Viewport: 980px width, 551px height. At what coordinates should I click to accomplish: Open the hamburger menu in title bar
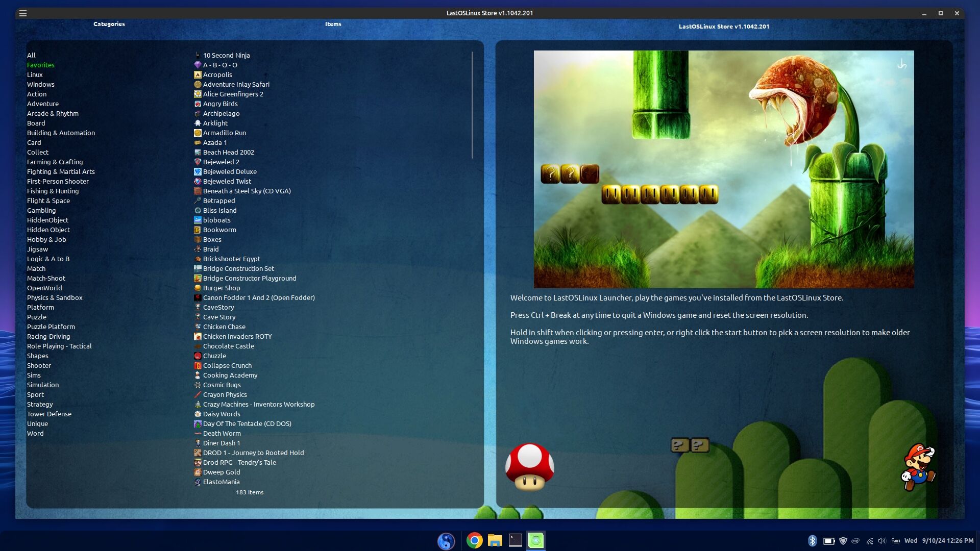[23, 13]
